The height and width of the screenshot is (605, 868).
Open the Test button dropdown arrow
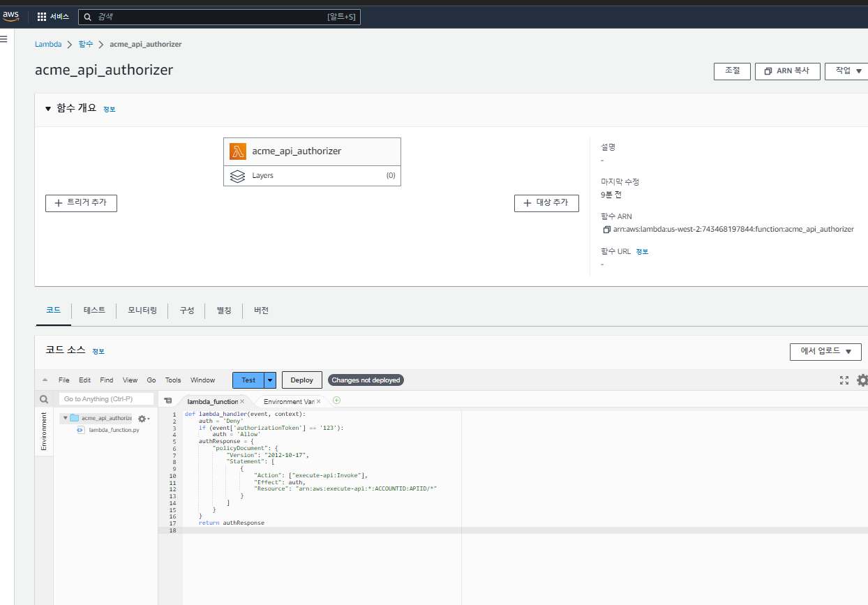(x=271, y=380)
